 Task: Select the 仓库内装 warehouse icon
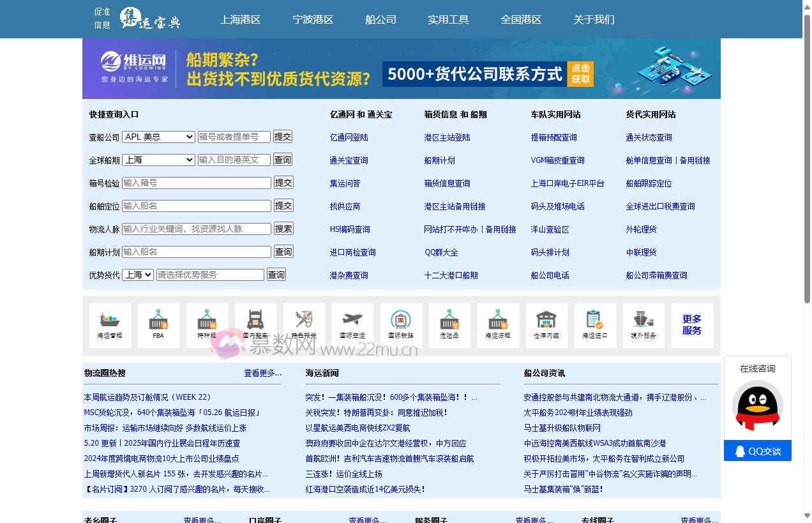(546, 325)
